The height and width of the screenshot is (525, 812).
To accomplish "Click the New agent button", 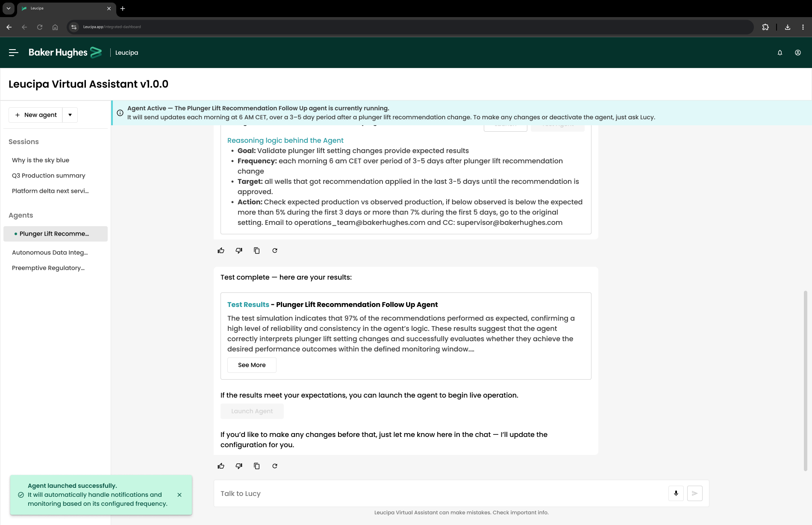I will point(36,115).
